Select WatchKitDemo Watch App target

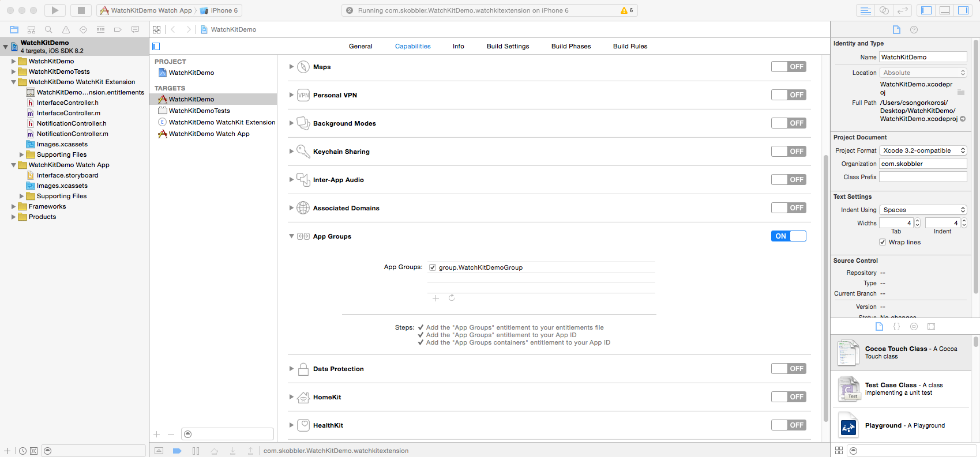click(x=209, y=134)
